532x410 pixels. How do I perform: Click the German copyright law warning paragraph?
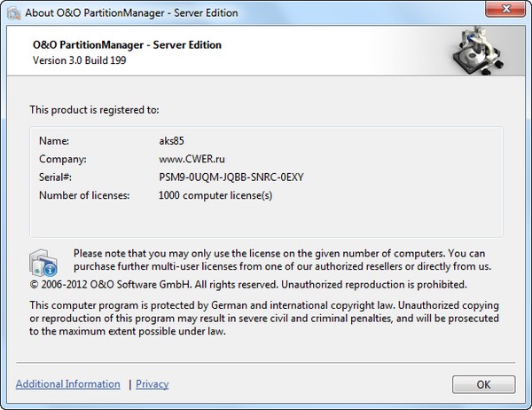point(257,318)
